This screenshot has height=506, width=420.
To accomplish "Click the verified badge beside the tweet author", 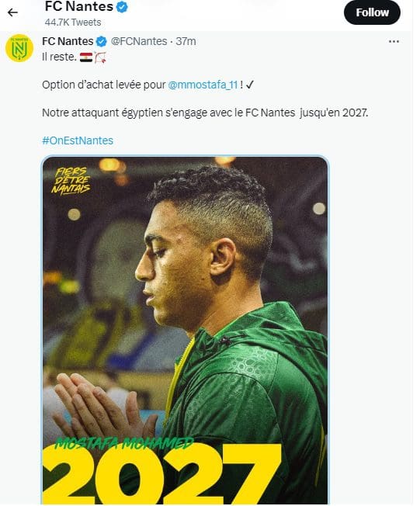I will point(102,41).
